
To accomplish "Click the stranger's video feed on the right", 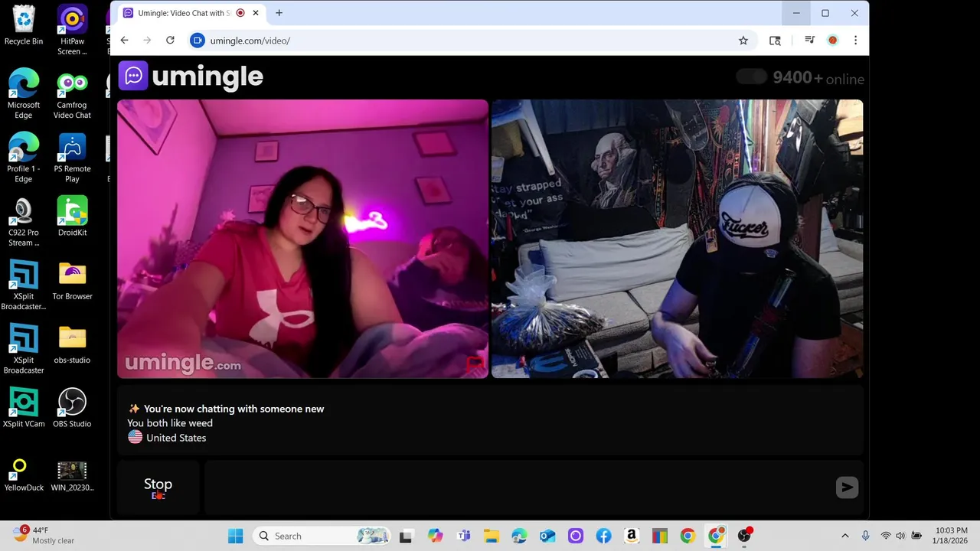I will (677, 239).
